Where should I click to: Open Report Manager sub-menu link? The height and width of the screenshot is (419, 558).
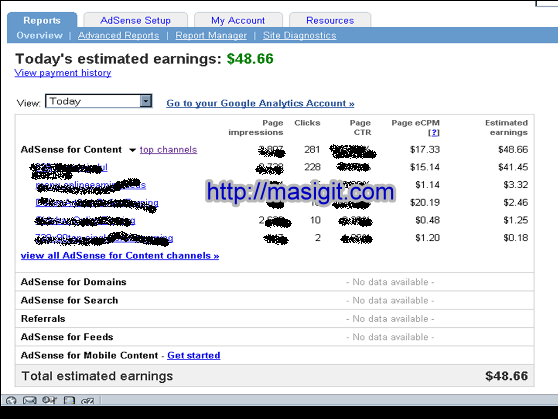coord(211,35)
